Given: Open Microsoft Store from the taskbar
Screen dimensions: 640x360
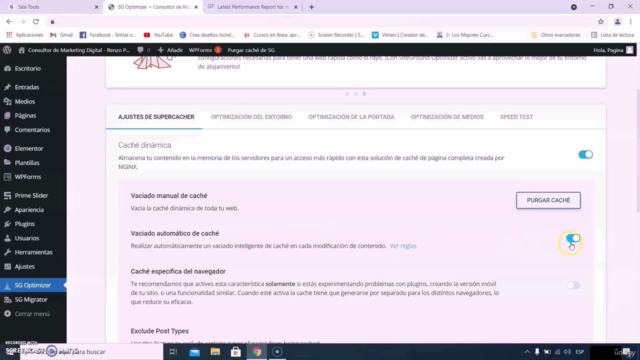Looking at the screenshot, I should tap(236, 351).
